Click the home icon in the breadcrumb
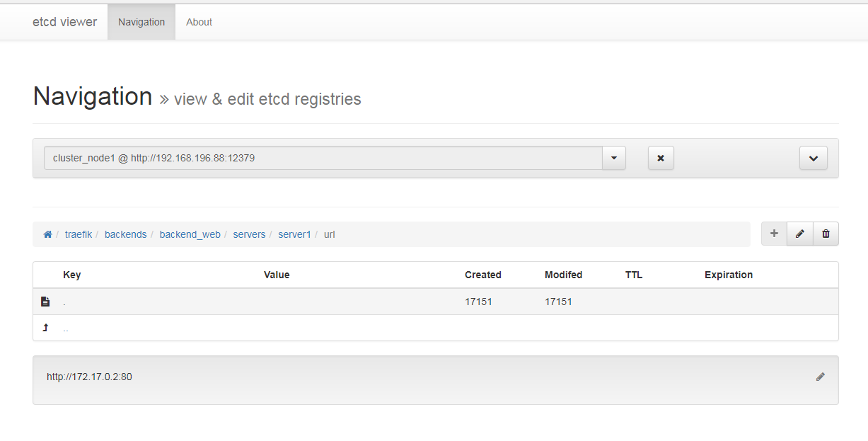The width and height of the screenshot is (868, 441). [47, 234]
